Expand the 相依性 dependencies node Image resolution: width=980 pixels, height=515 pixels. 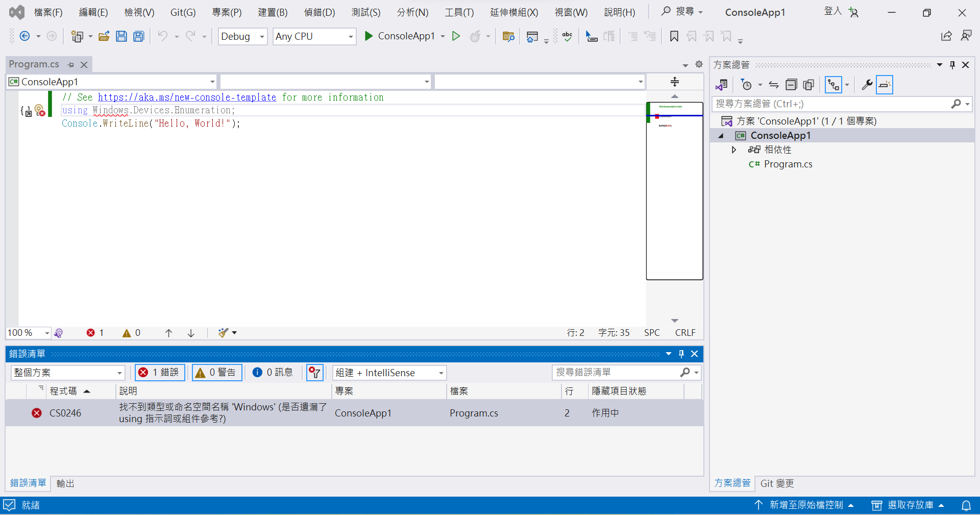(734, 150)
